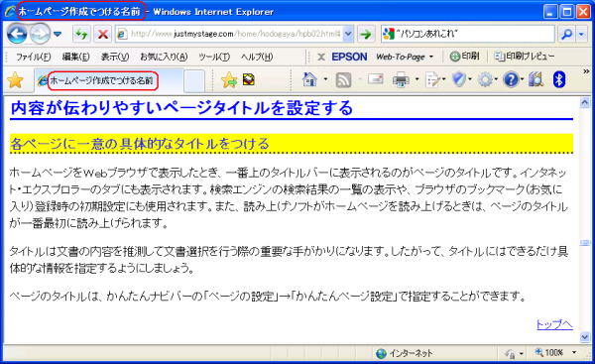
Task: Click the address bar URL field
Action: pyautogui.click(x=229, y=34)
